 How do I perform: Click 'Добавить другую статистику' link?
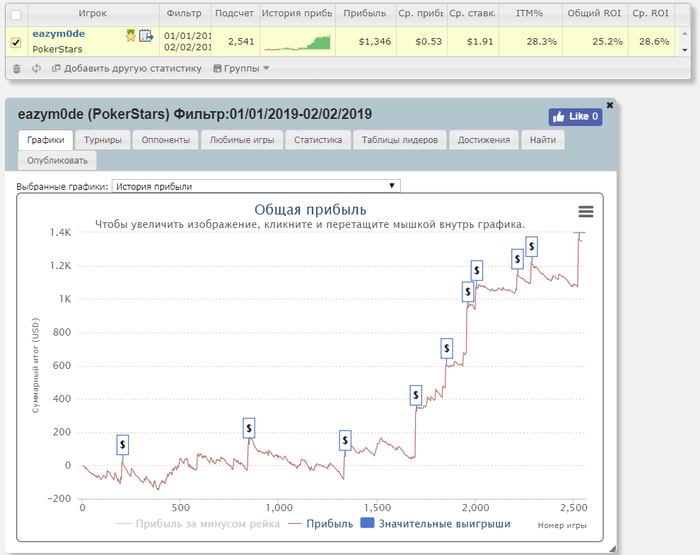127,68
